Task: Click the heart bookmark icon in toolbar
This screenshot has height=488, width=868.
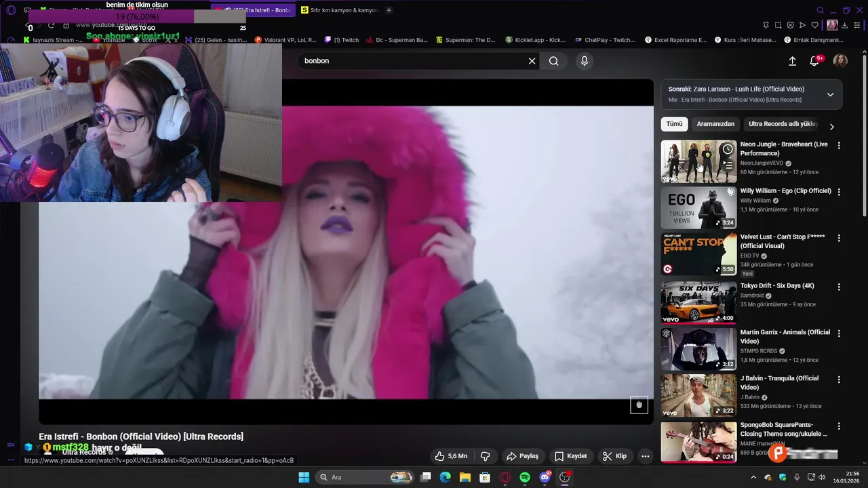Action: (814, 25)
